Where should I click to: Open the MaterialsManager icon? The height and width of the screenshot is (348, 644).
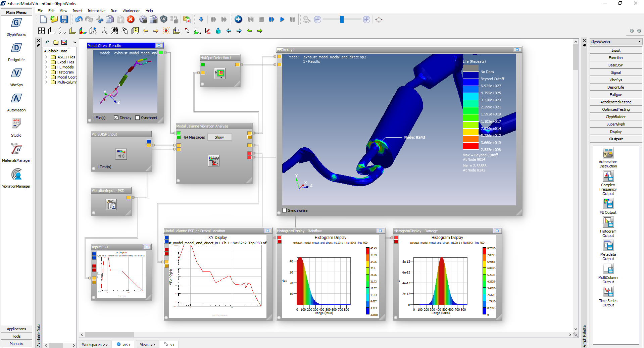(16, 149)
